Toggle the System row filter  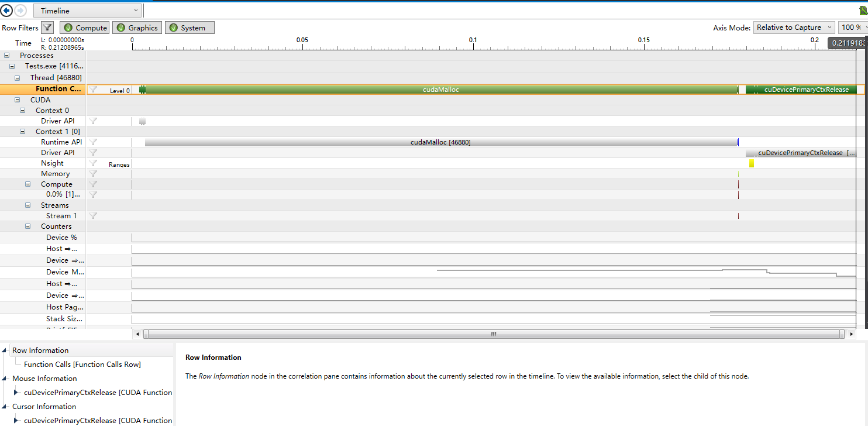(x=190, y=28)
